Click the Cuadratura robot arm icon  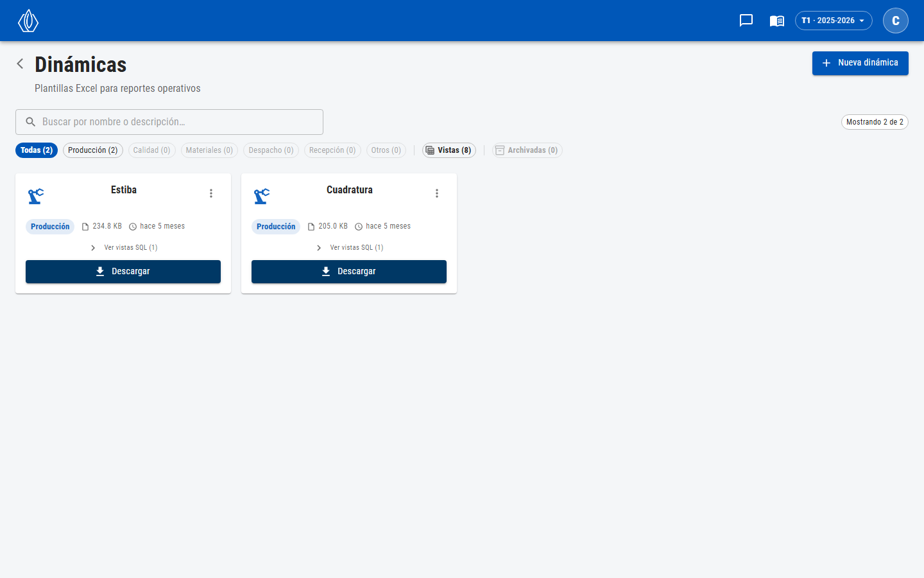262,196
